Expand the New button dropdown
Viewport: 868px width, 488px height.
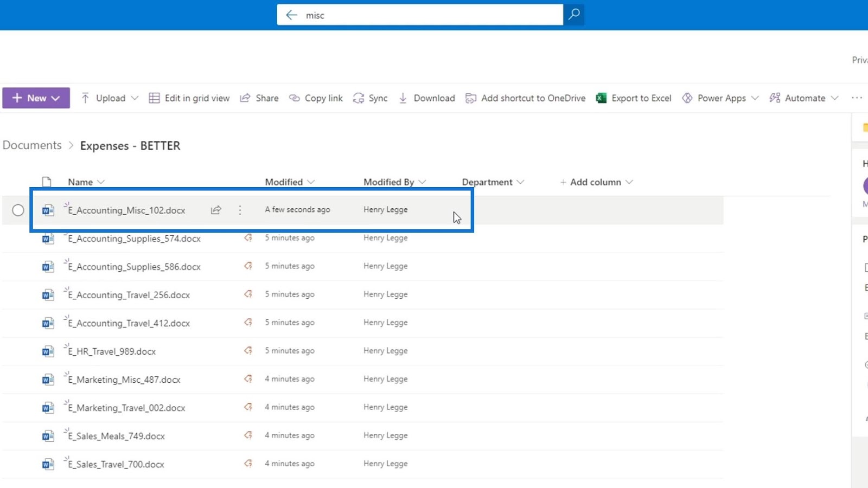point(55,98)
